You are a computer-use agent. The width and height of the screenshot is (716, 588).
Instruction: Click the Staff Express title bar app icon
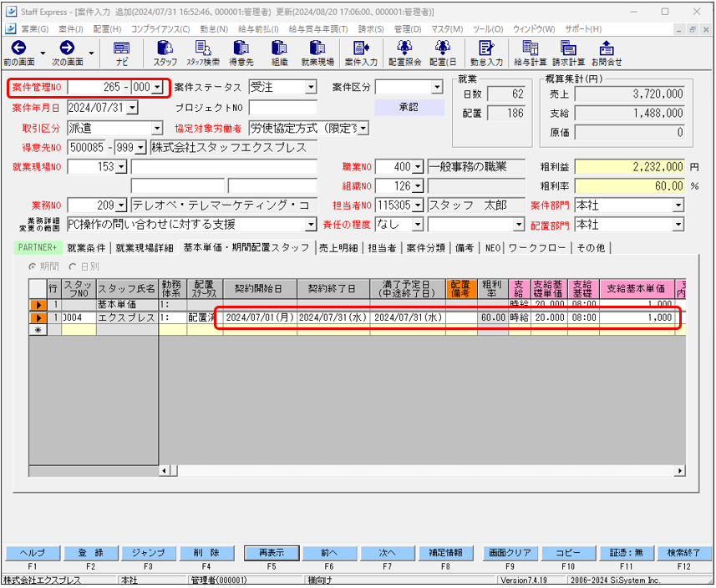pos(11,12)
